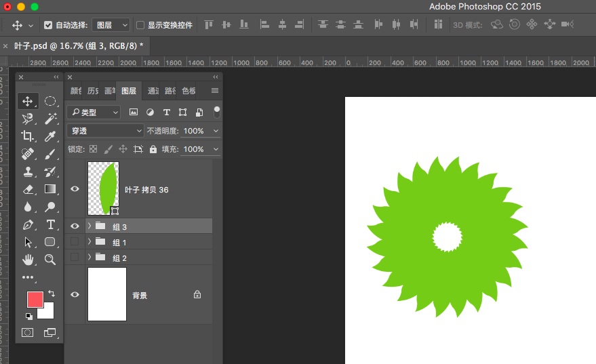
Task: Select the Clone Stamp tool
Action: pos(27,171)
